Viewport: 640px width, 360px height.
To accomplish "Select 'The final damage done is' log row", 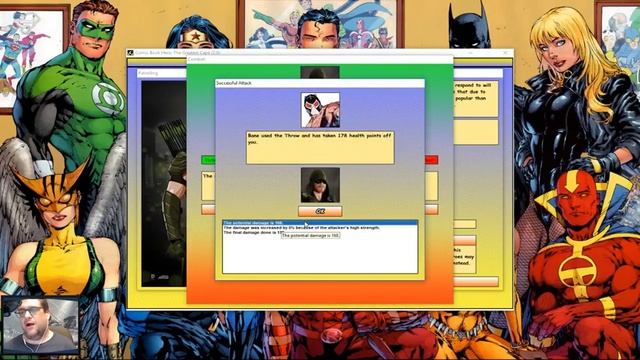I will click(x=320, y=232).
